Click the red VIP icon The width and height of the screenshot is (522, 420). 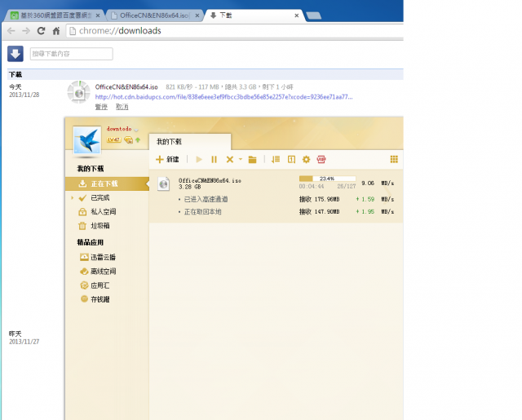click(x=321, y=159)
